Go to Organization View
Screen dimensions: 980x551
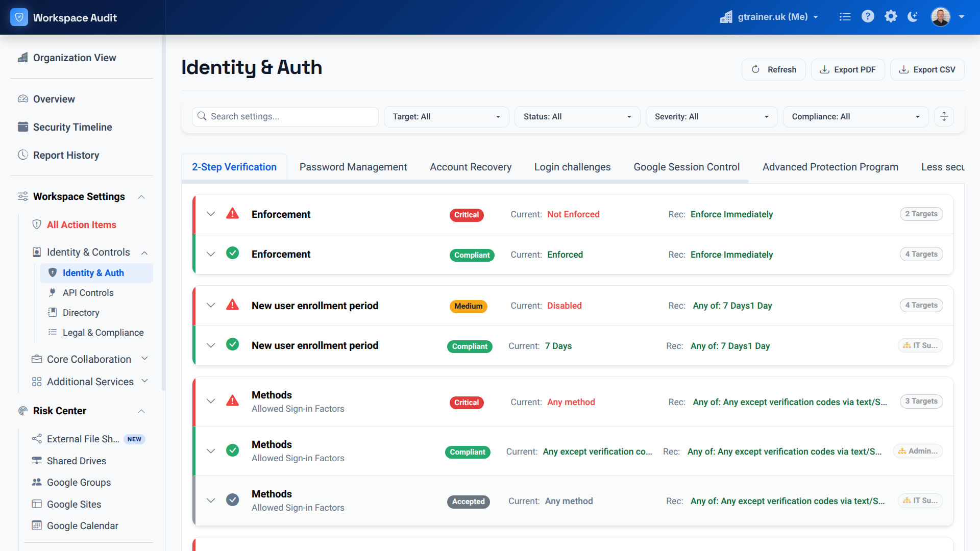pos(75,58)
